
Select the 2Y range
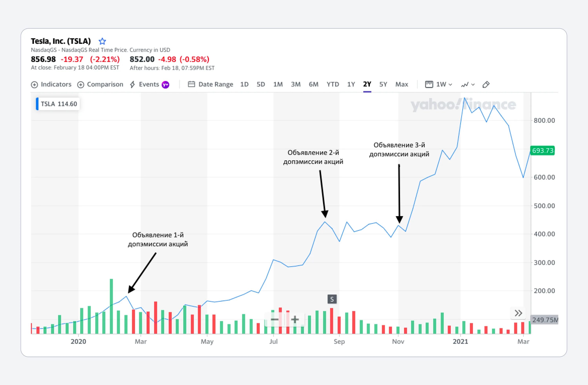(x=367, y=84)
